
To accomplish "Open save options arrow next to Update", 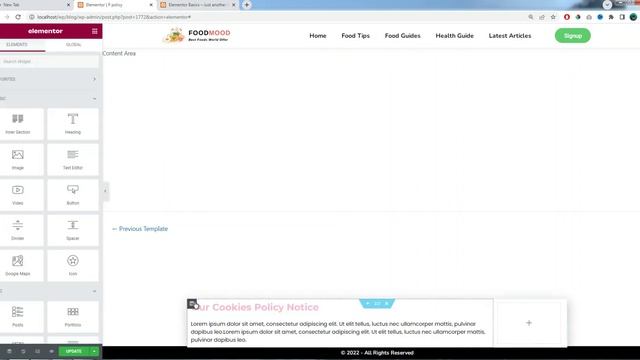I will click(94, 351).
